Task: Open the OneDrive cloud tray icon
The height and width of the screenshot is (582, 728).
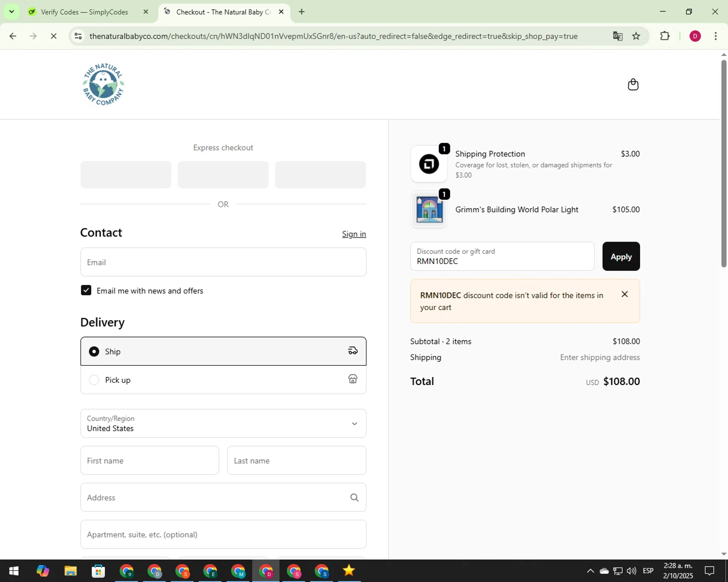Action: 604,571
